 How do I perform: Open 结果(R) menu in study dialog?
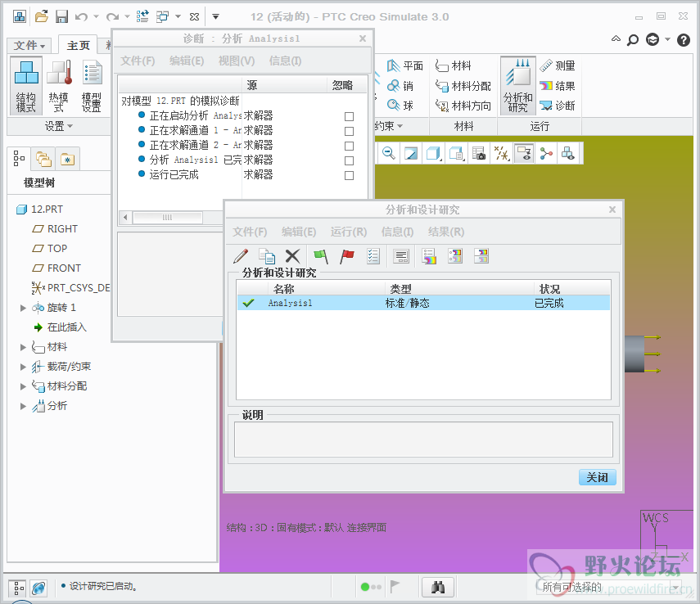[x=446, y=232]
